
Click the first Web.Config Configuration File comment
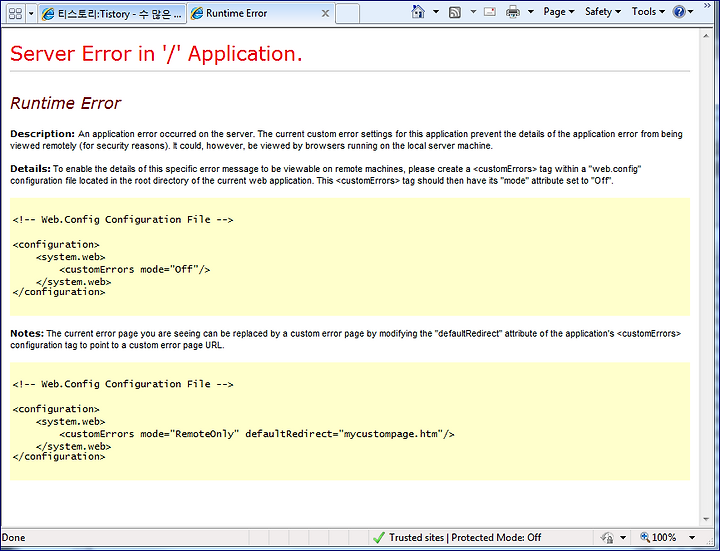point(123,219)
